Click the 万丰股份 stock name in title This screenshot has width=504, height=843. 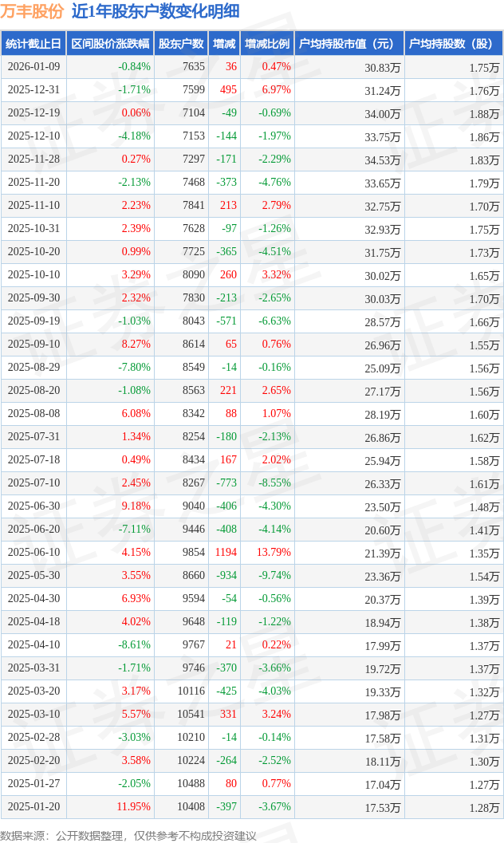pyautogui.click(x=32, y=11)
